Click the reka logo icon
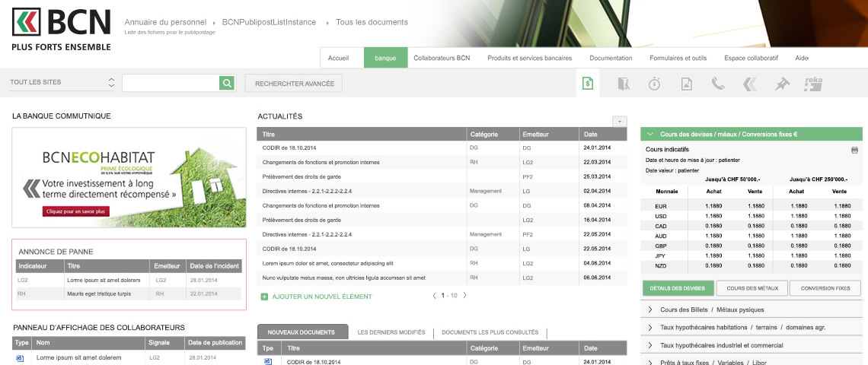This screenshot has height=365, width=868. 813,84
